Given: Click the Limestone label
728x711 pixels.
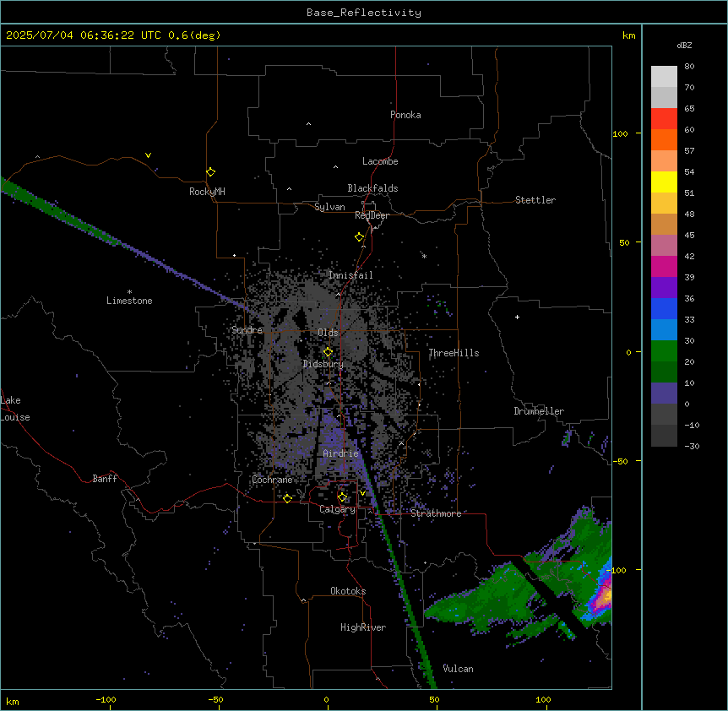Looking at the screenshot, I should tap(129, 301).
